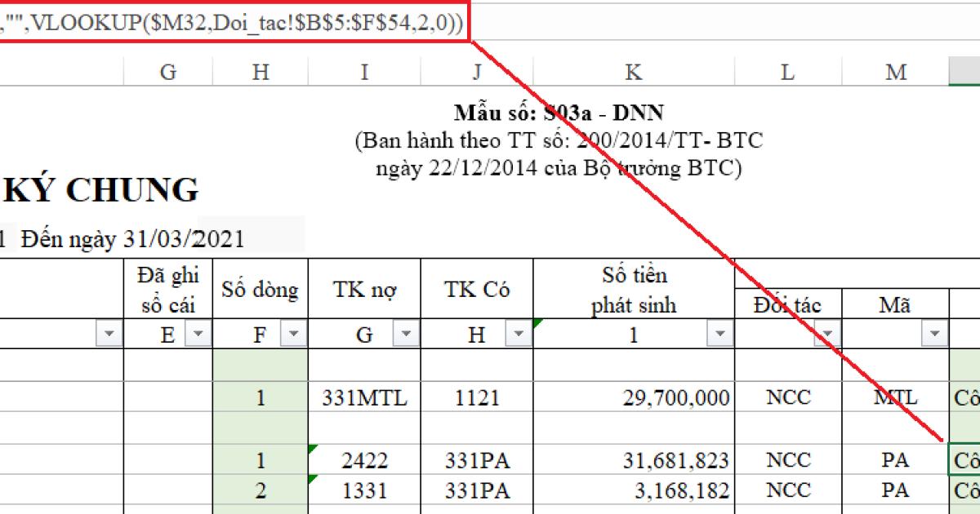Select the "1121" credit account cell

[478, 398]
